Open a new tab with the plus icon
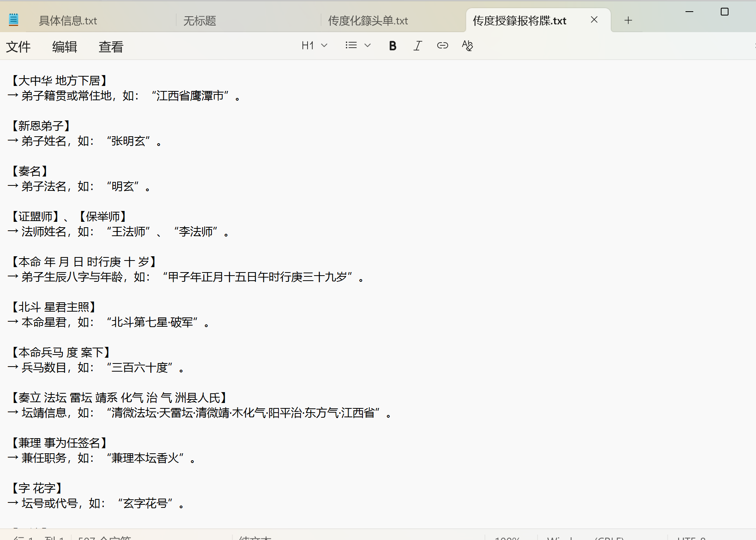Image resolution: width=756 pixels, height=540 pixels. pos(628,20)
